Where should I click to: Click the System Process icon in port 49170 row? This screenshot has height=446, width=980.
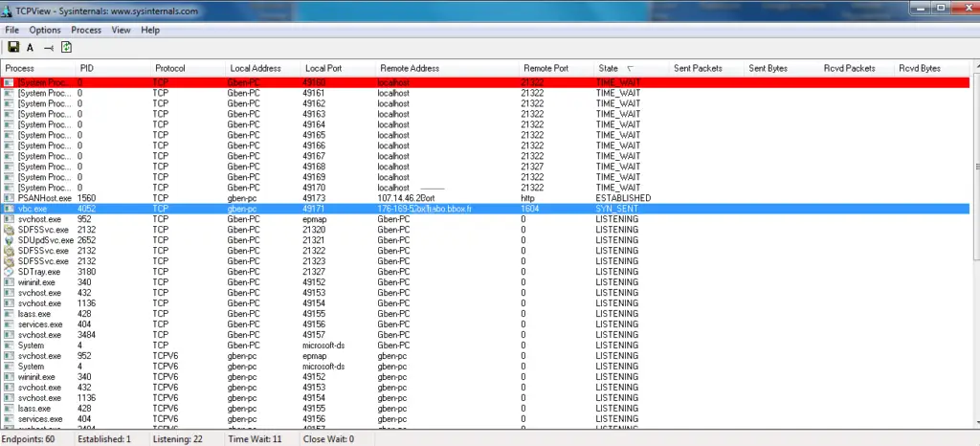[x=9, y=188]
